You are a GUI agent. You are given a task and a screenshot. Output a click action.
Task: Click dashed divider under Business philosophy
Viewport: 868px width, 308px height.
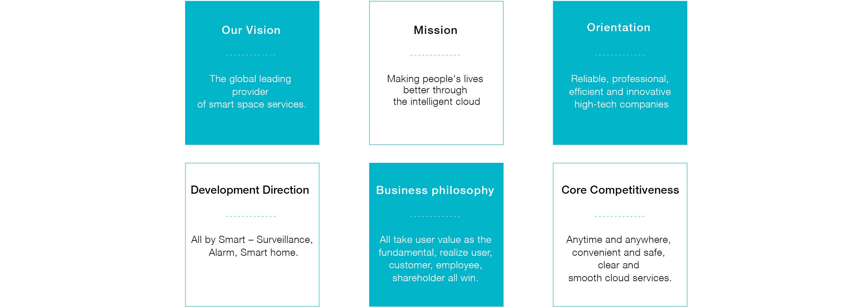click(x=435, y=216)
